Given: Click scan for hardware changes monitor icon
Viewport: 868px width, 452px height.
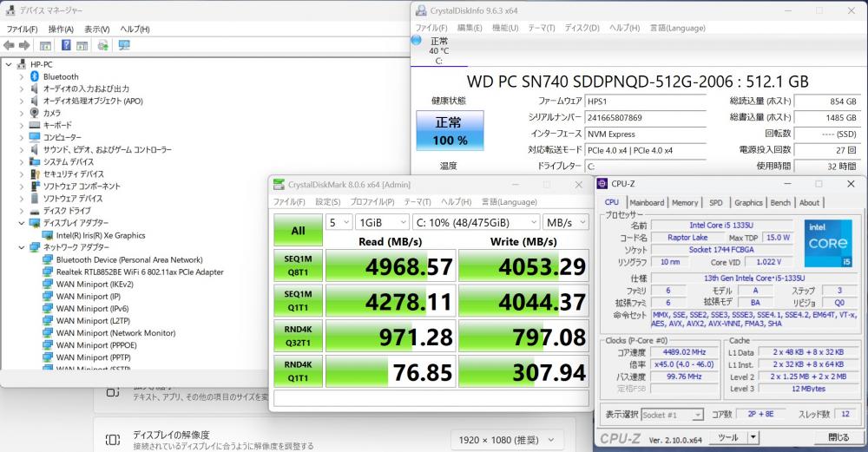Looking at the screenshot, I should [124, 45].
